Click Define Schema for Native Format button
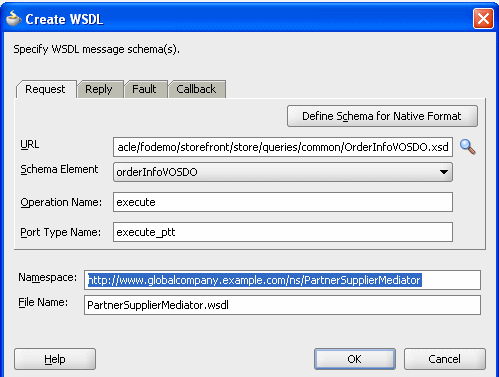 382,116
